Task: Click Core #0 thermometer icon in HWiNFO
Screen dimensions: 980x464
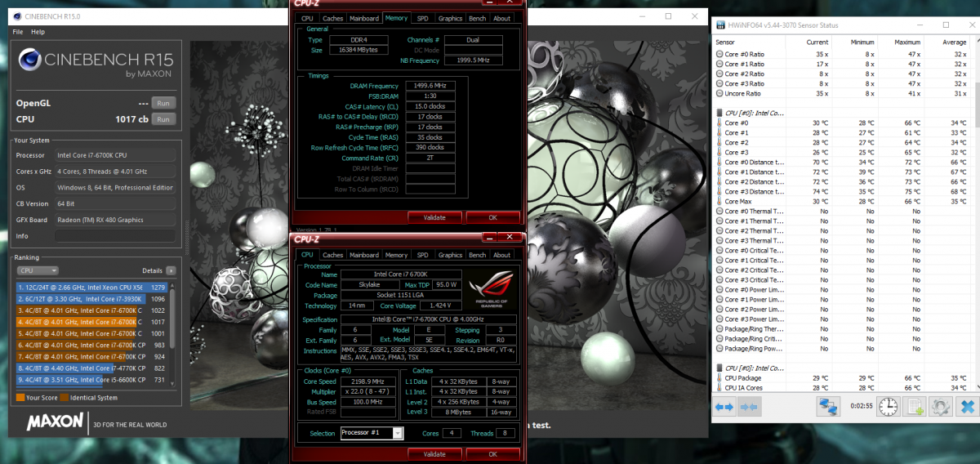Action: [x=719, y=123]
